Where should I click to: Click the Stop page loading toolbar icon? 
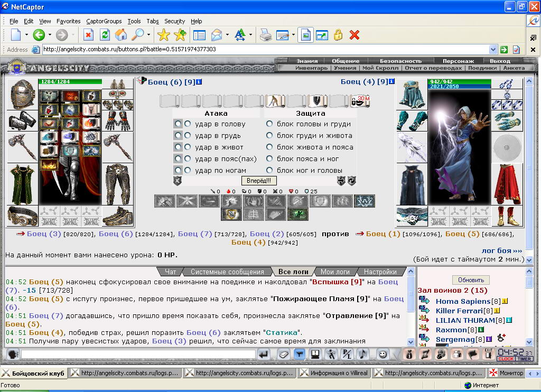click(x=88, y=35)
